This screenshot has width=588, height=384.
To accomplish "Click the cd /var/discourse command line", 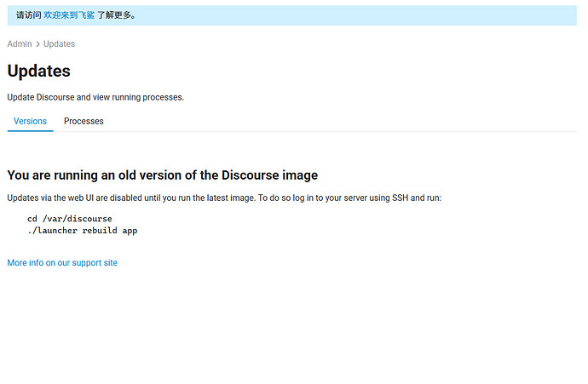I will pos(70,219).
